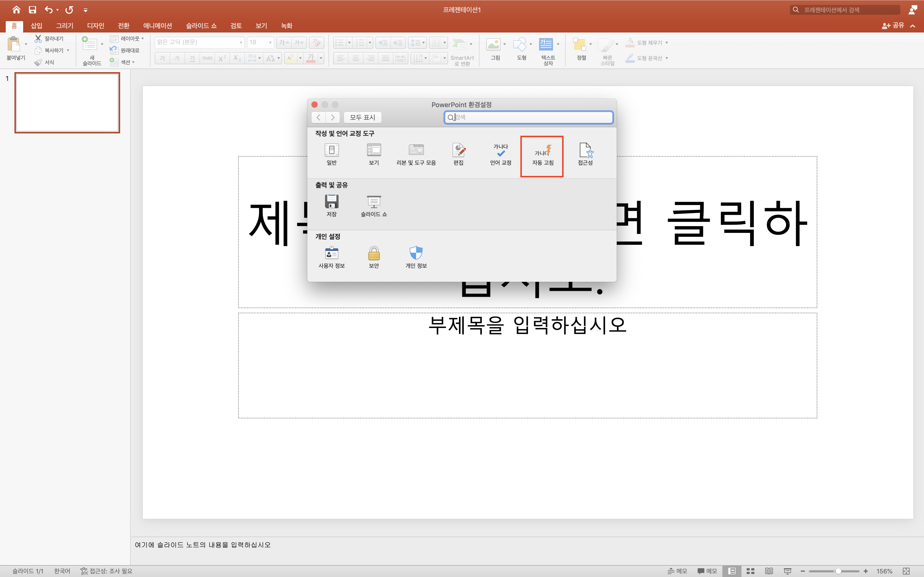Open the 자동 고침 (AutoCorrect) preferences
The height and width of the screenshot is (577, 924).
pyautogui.click(x=542, y=155)
